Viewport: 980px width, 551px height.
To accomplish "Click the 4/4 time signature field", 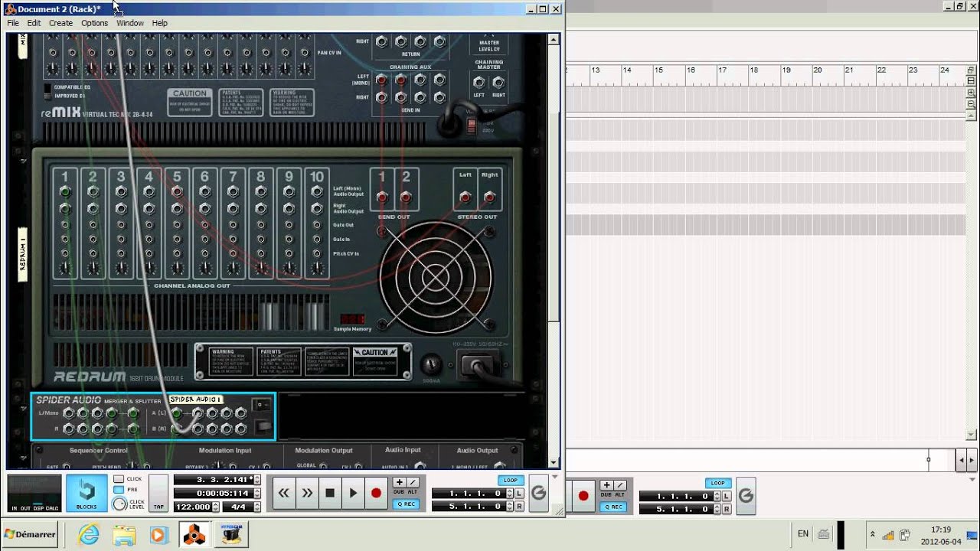I will pyautogui.click(x=238, y=507).
